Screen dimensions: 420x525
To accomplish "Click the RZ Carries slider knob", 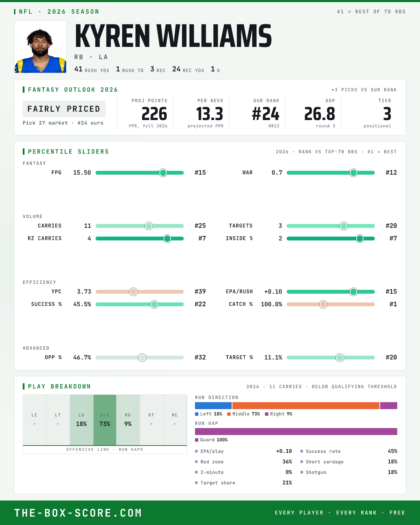I will [167, 238].
